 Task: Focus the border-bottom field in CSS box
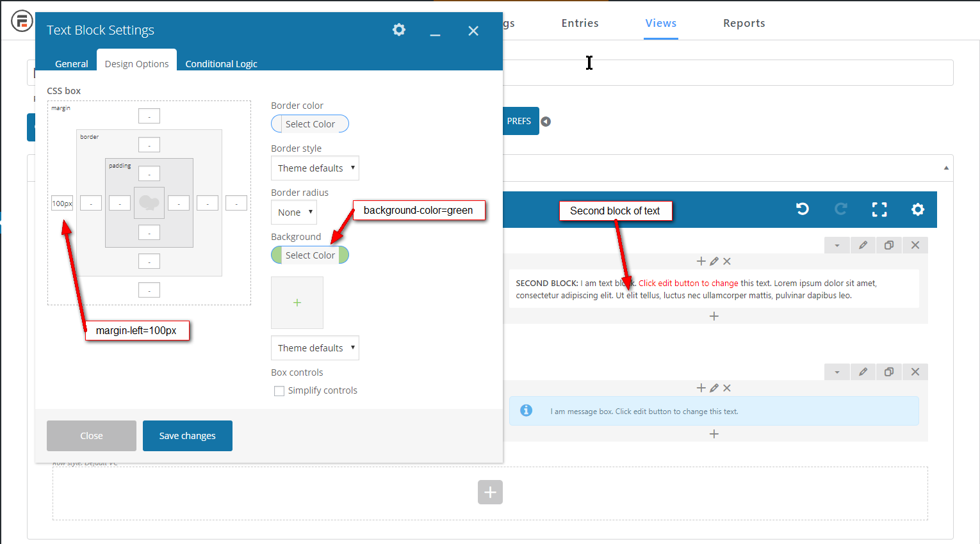[149, 261]
